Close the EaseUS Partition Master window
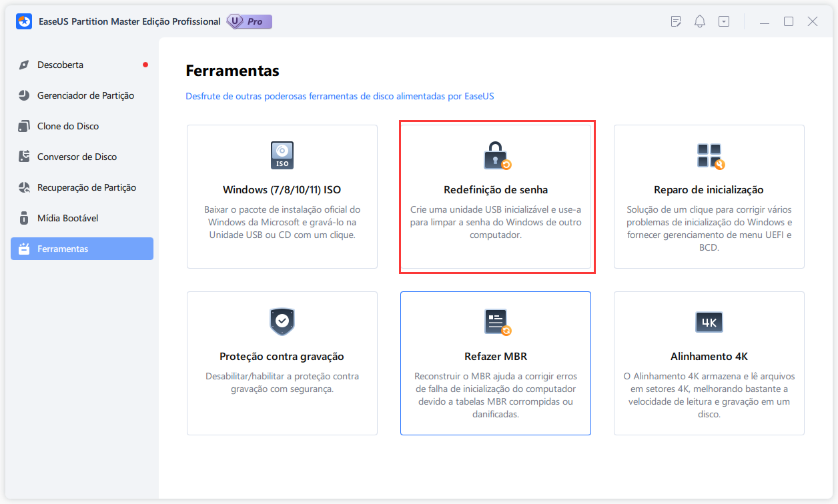The image size is (838, 504). (x=813, y=21)
